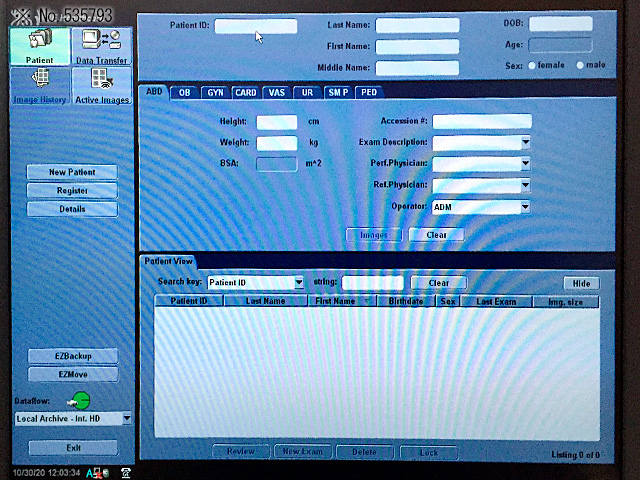Click the Review button
Viewport: 640px width, 480px height.
click(241, 451)
